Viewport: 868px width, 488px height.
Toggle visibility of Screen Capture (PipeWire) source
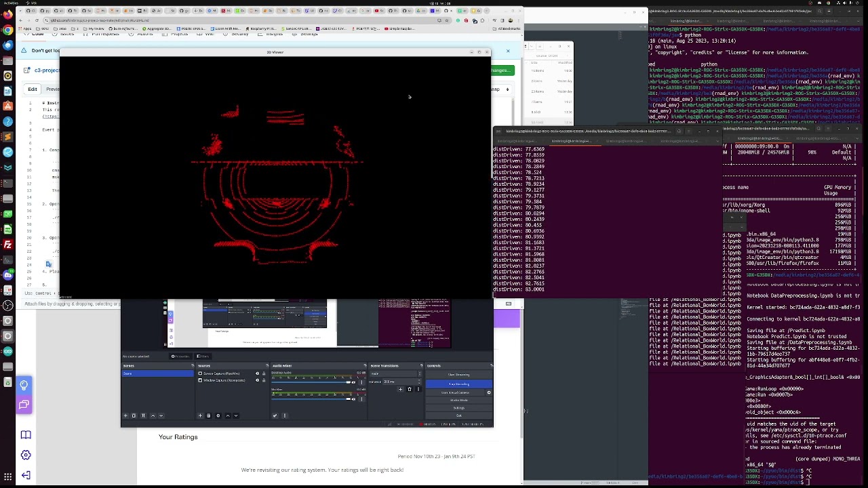click(x=257, y=373)
